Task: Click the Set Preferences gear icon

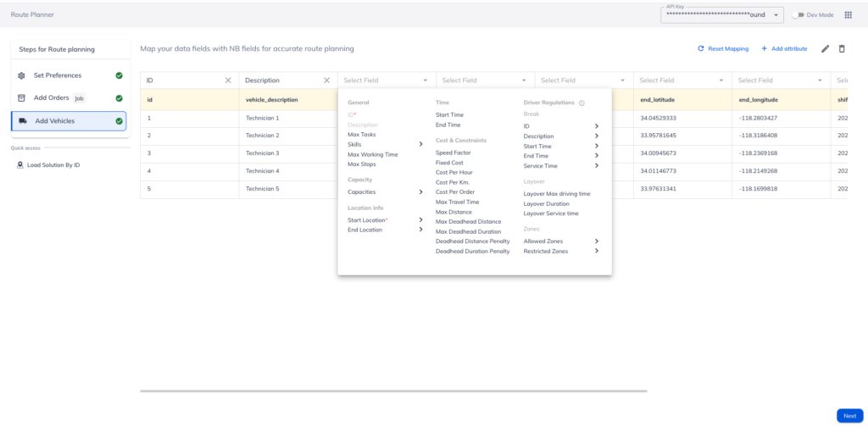Action: pos(21,75)
